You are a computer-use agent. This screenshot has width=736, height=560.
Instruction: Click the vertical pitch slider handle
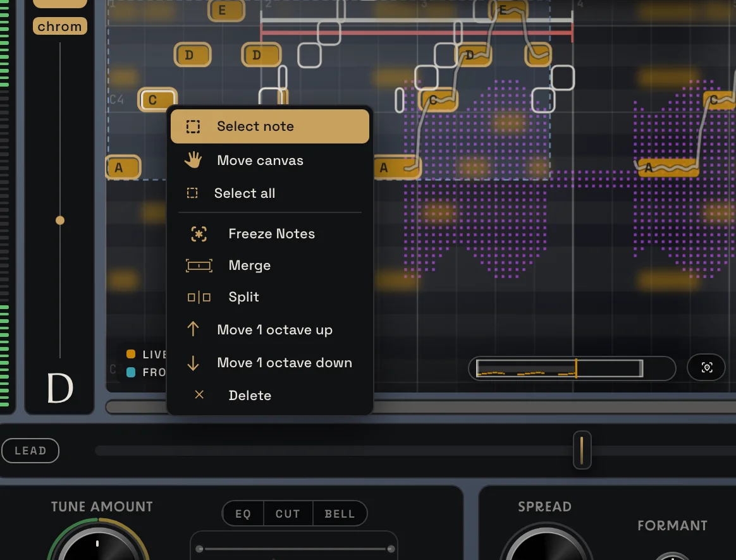tap(60, 221)
